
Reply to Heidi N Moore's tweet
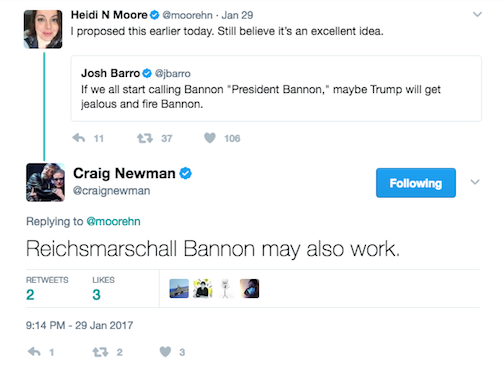(79, 138)
